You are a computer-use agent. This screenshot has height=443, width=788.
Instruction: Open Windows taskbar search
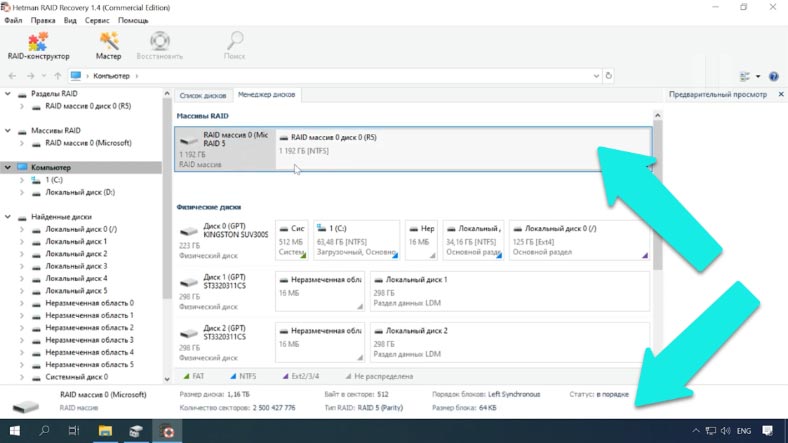point(44,431)
